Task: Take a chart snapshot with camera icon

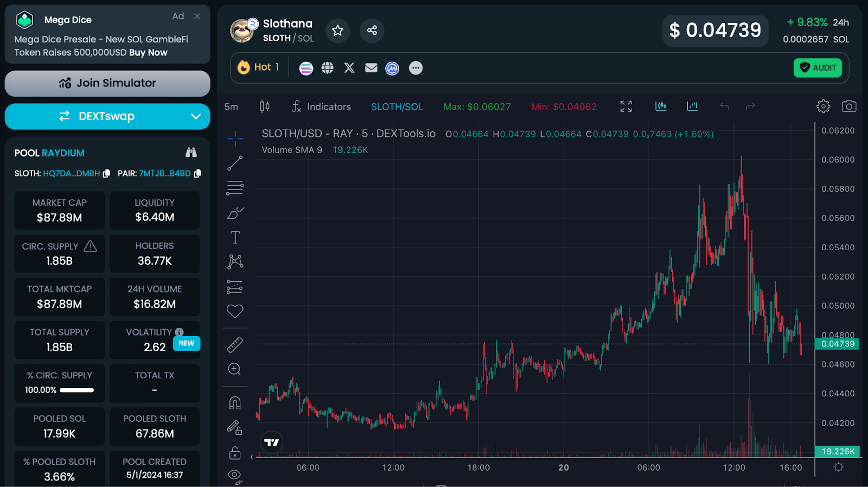Action: pos(849,106)
